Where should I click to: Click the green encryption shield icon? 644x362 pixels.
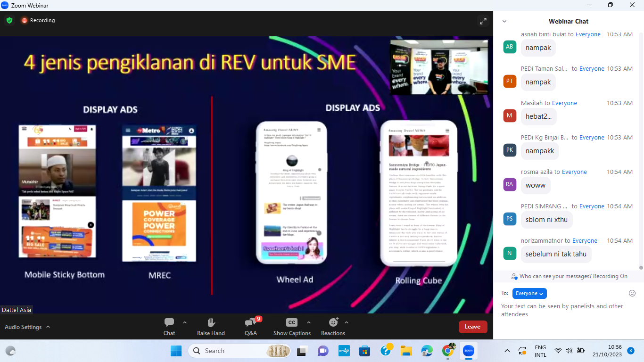[9, 20]
